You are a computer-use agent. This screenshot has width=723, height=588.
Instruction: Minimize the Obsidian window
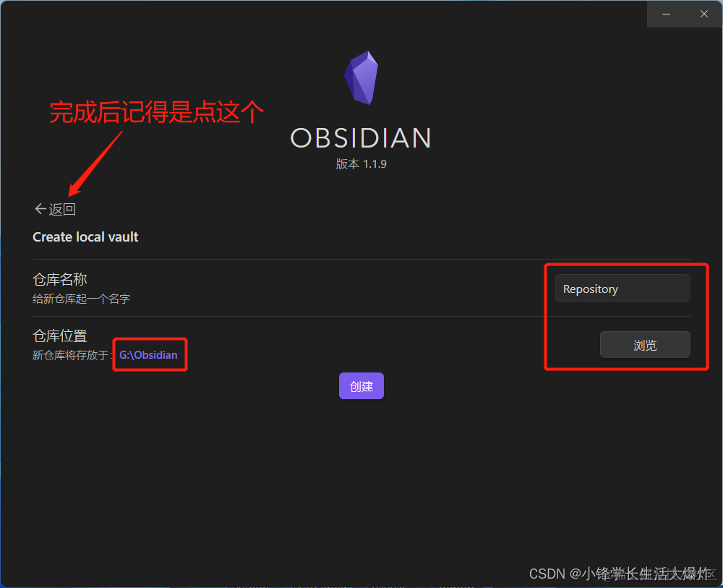click(666, 14)
